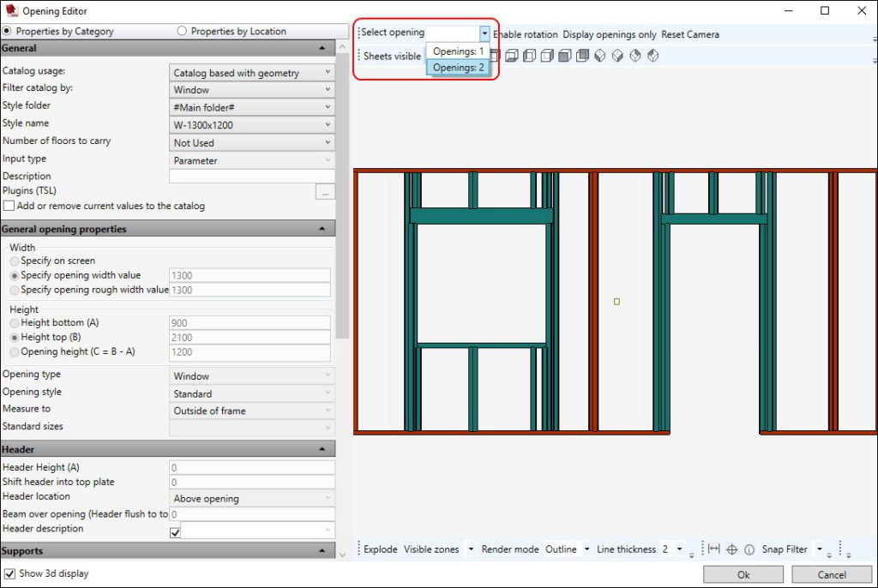
Task: Select the third isometric view icon
Action: coord(635,56)
